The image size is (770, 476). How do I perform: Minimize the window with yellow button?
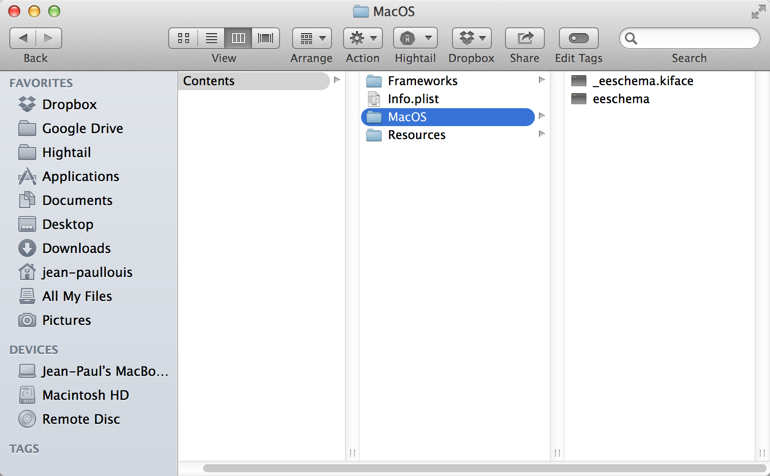(34, 11)
